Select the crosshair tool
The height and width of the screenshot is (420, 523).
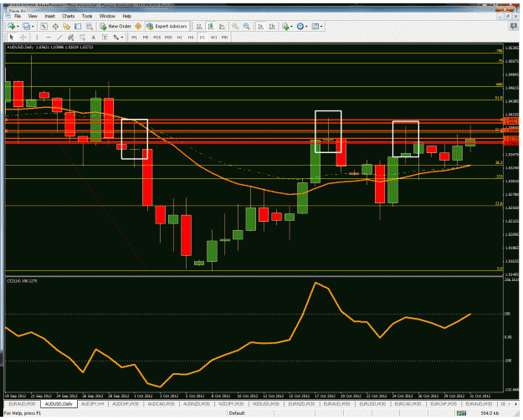23,37
